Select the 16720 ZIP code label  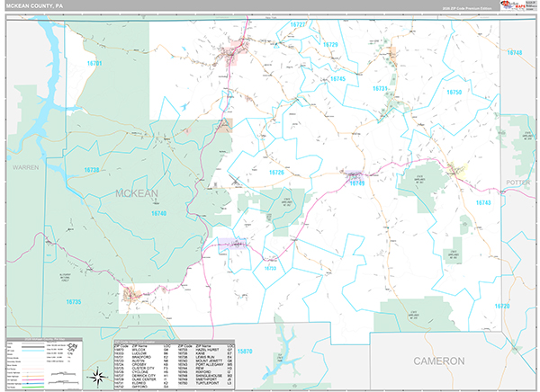(502, 306)
